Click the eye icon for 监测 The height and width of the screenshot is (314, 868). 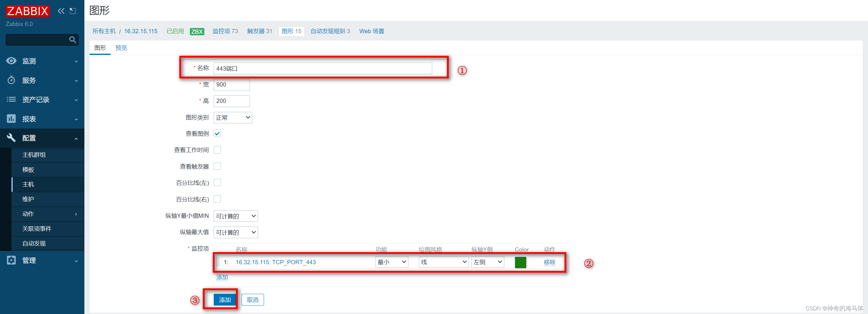[x=11, y=61]
